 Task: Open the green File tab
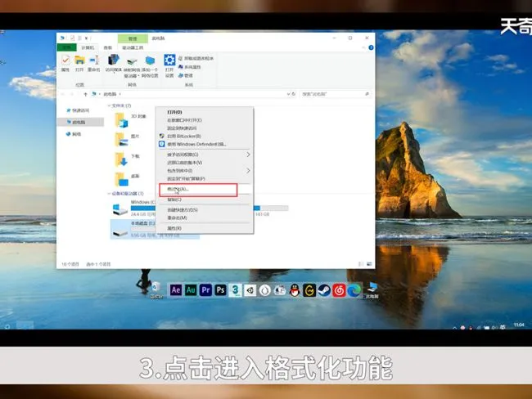pyautogui.click(x=67, y=47)
